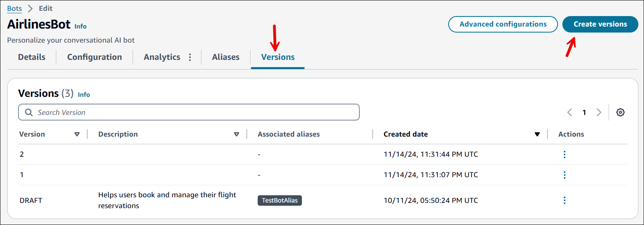
Task: Click the Analytics tab kebab menu
Action: 190,57
